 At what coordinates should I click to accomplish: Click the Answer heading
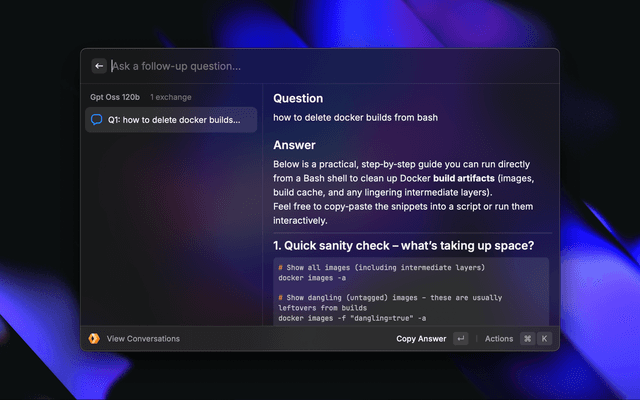coord(294,145)
